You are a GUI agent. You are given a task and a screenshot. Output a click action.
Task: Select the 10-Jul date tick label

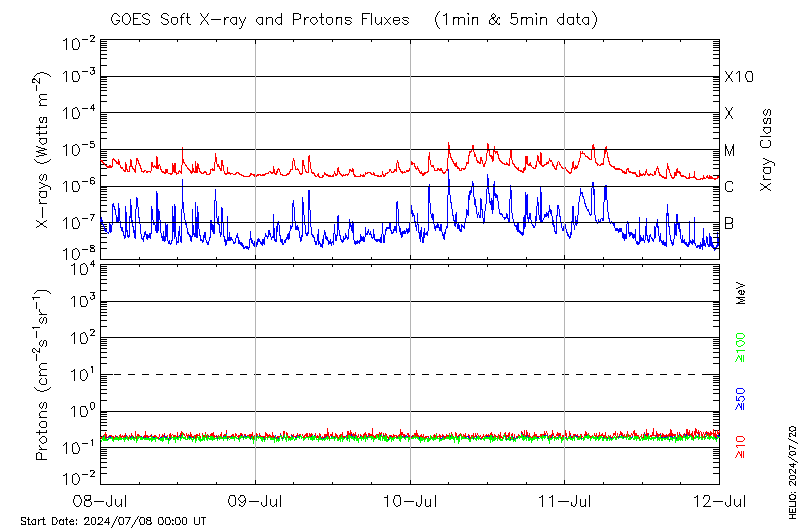click(410, 501)
